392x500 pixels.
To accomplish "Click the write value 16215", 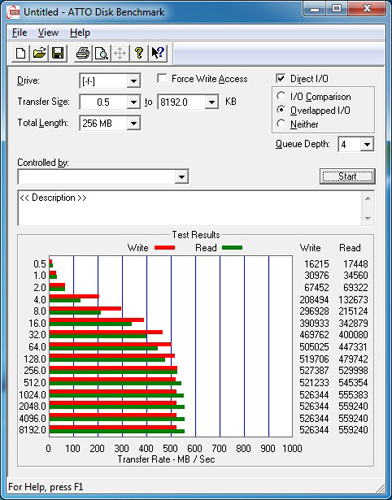I will point(316,264).
